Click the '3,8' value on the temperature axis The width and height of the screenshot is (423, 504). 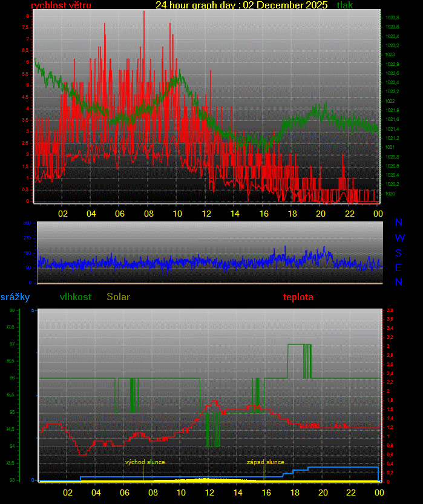[x=390, y=310]
